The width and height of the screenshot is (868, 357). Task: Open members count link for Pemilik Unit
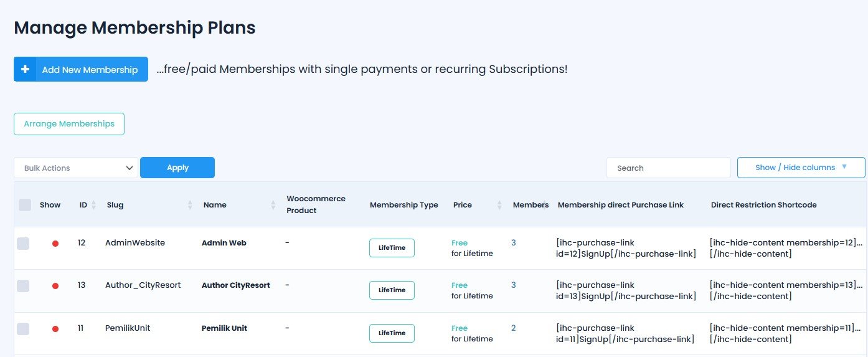(513, 328)
